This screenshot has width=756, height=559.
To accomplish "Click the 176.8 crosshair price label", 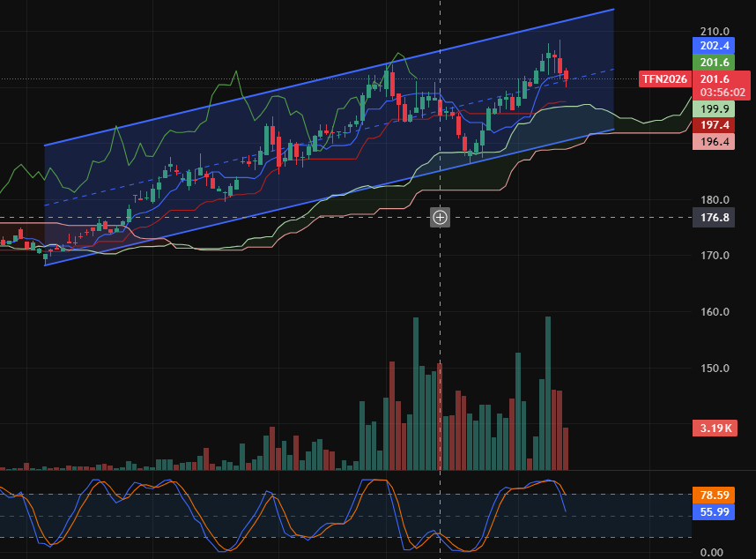I will pos(713,217).
